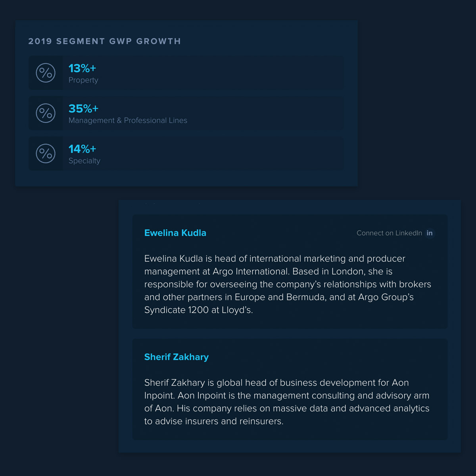Select the Property growth row card
Screen dimensions: 476x476
tap(186, 73)
